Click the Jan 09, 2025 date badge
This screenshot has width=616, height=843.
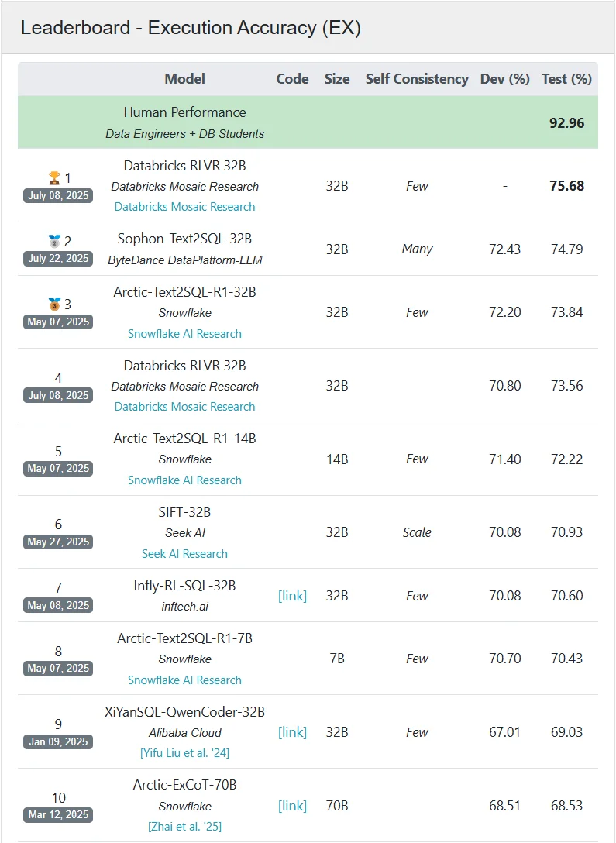pyautogui.click(x=58, y=742)
